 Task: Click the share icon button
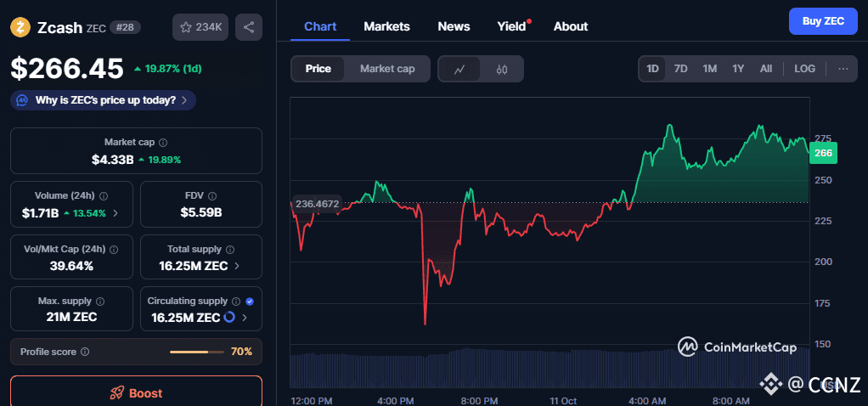coord(249,27)
